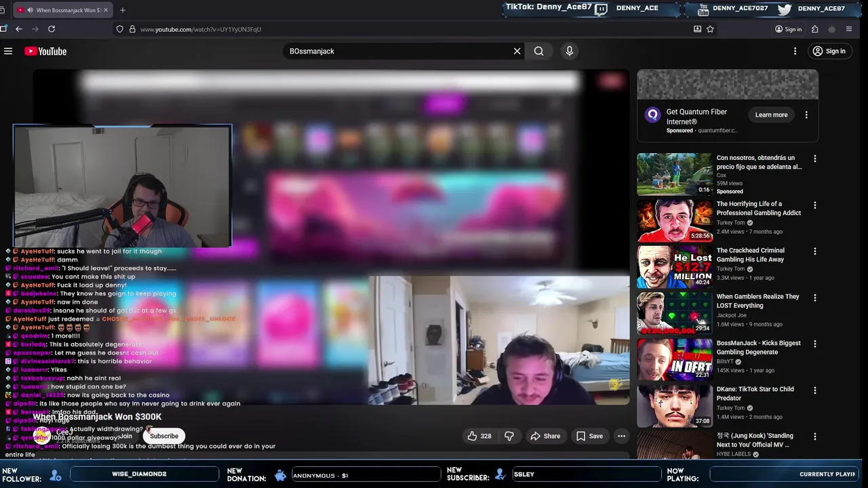Viewport: 868px width, 488px height.
Task: Open options for DKane TikTok Star video
Action: [815, 390]
